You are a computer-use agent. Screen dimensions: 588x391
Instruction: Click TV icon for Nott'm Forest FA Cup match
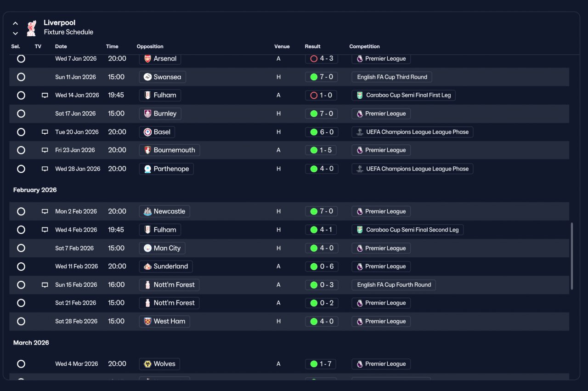pyautogui.click(x=45, y=285)
